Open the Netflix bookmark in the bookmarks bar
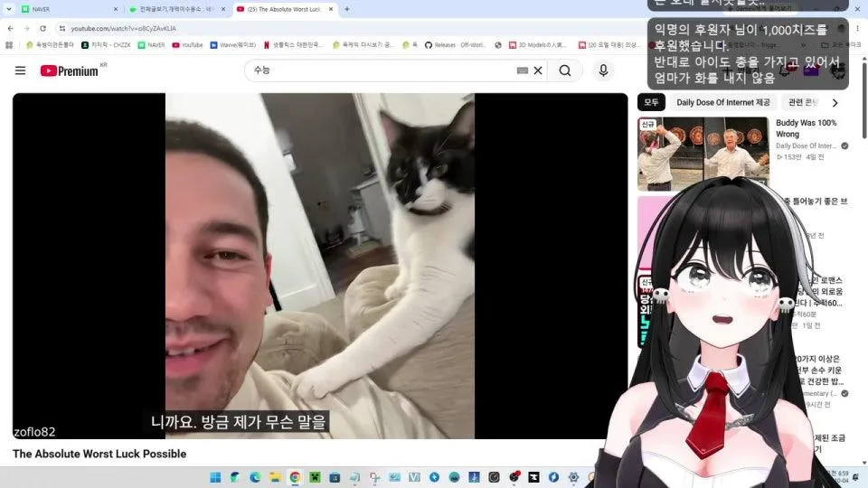 [293, 45]
